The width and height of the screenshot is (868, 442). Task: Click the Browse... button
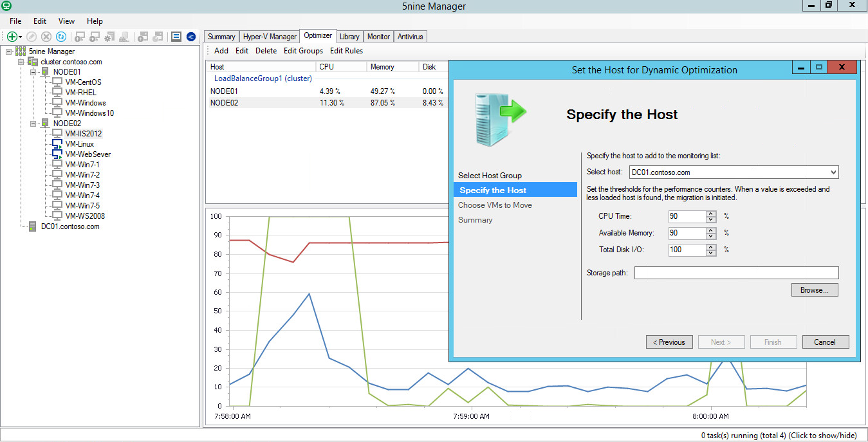pos(815,290)
